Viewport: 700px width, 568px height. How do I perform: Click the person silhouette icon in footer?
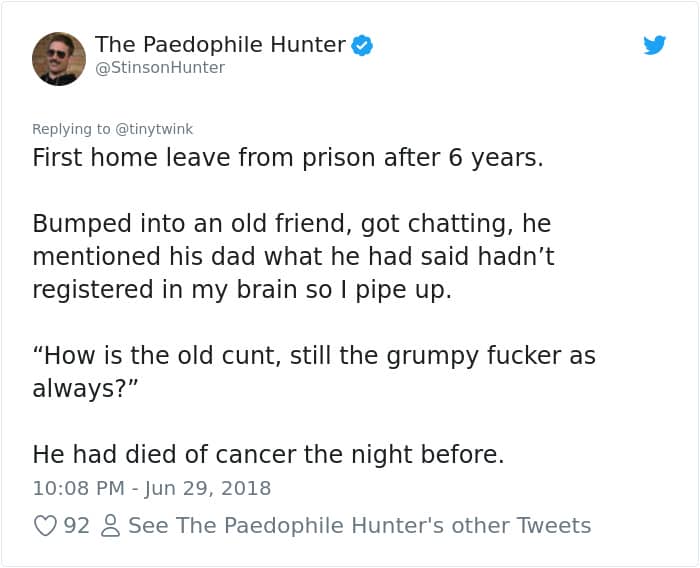[x=111, y=525]
